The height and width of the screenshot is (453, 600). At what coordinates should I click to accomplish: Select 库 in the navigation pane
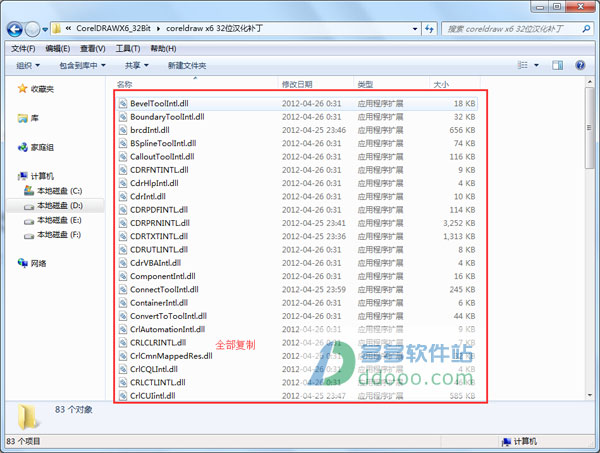point(28,118)
